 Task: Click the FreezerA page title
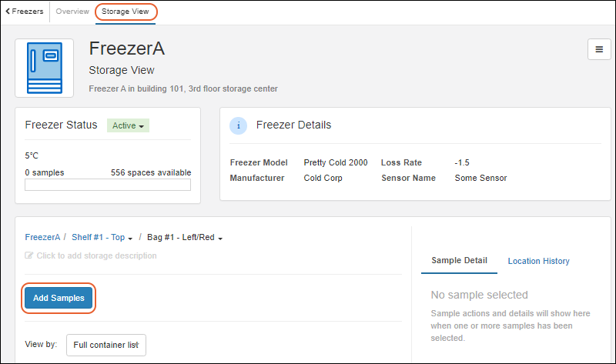tap(127, 48)
